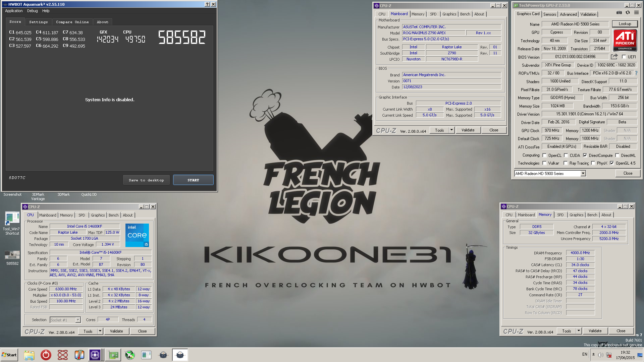Click the red power icon on the taskbar
644x362 pixels.
tap(46, 355)
